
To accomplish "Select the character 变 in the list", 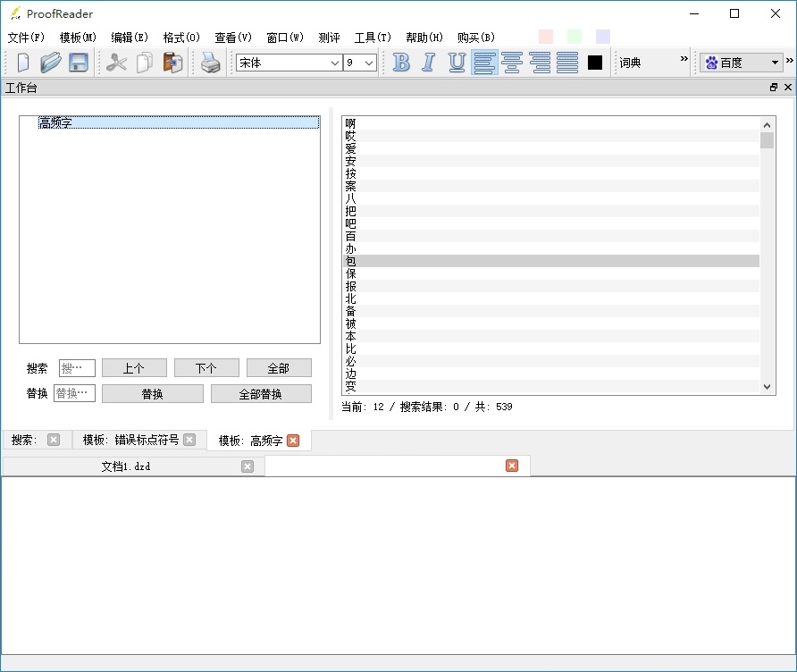I will [x=552, y=386].
